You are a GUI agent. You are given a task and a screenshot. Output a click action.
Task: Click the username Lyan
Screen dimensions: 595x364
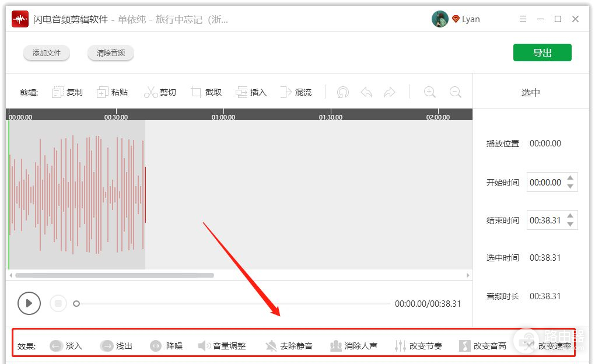471,19
